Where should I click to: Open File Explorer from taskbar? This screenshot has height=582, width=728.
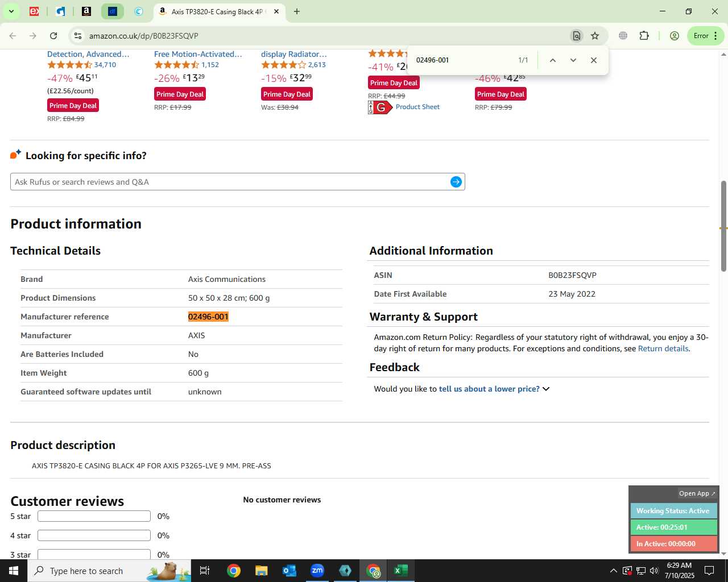point(261,571)
